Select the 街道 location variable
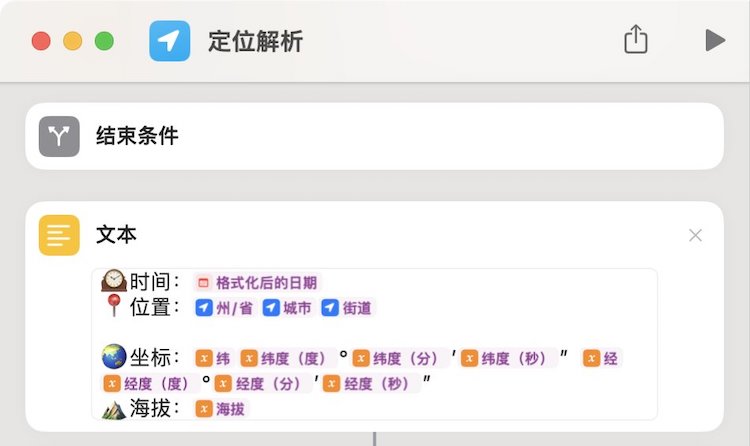Viewport: 750px width, 446px height. pos(347,308)
